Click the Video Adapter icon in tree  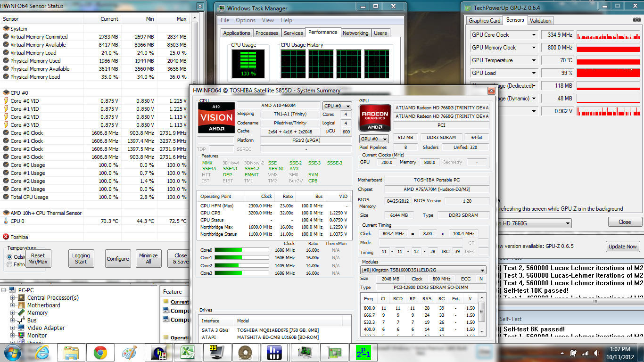22,328
